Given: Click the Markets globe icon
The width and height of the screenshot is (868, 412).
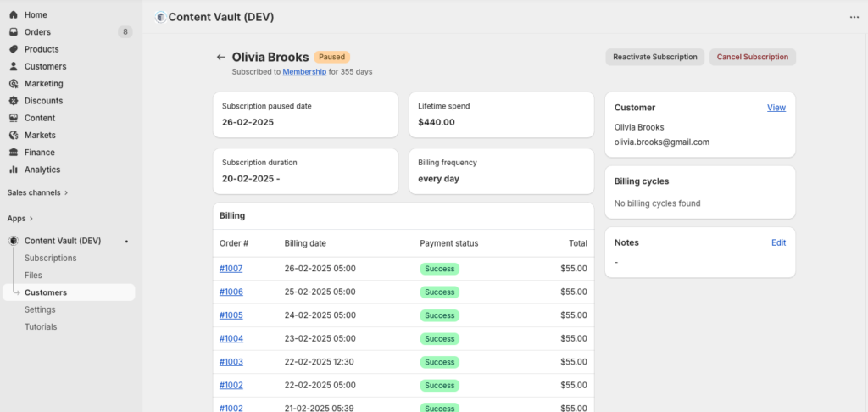Looking at the screenshot, I should pyautogui.click(x=14, y=136).
